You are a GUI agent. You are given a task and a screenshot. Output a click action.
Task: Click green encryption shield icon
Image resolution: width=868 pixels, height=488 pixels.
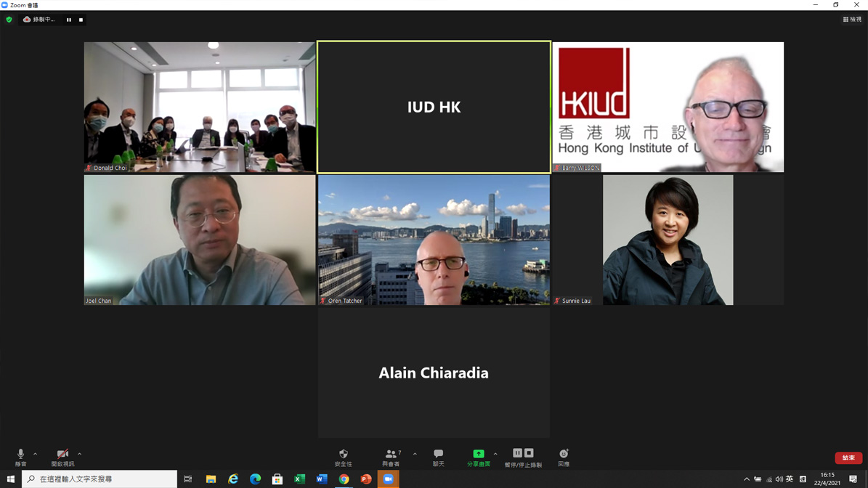pyautogui.click(x=9, y=20)
